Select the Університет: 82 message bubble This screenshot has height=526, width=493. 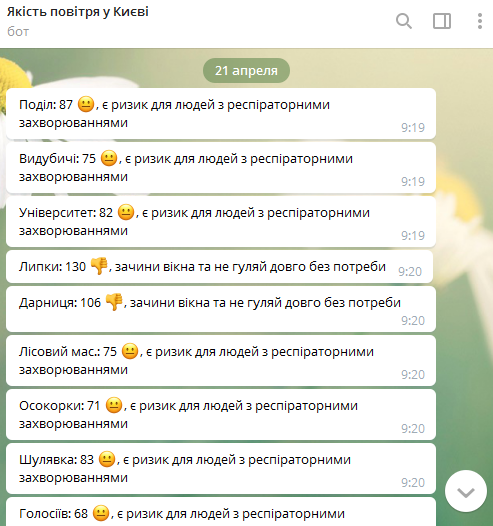click(x=221, y=222)
